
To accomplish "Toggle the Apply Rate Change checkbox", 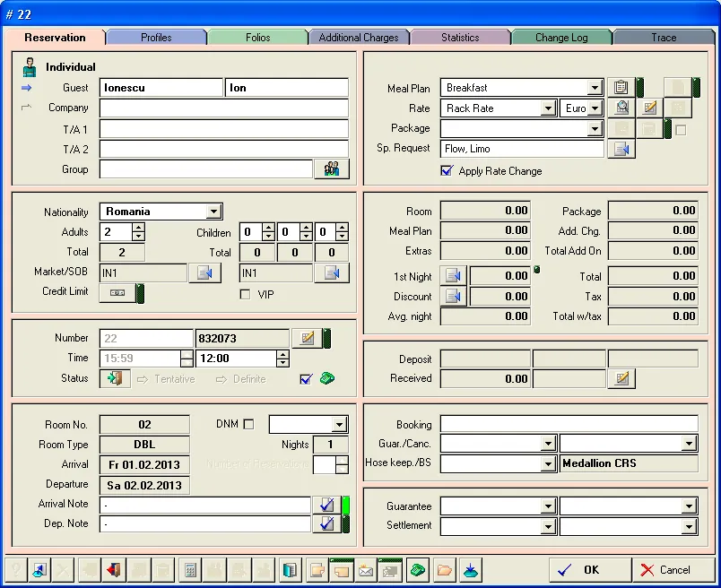I will (x=446, y=171).
